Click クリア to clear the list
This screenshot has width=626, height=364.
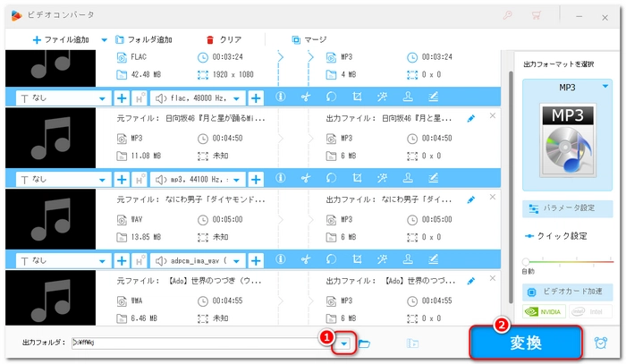(x=224, y=39)
